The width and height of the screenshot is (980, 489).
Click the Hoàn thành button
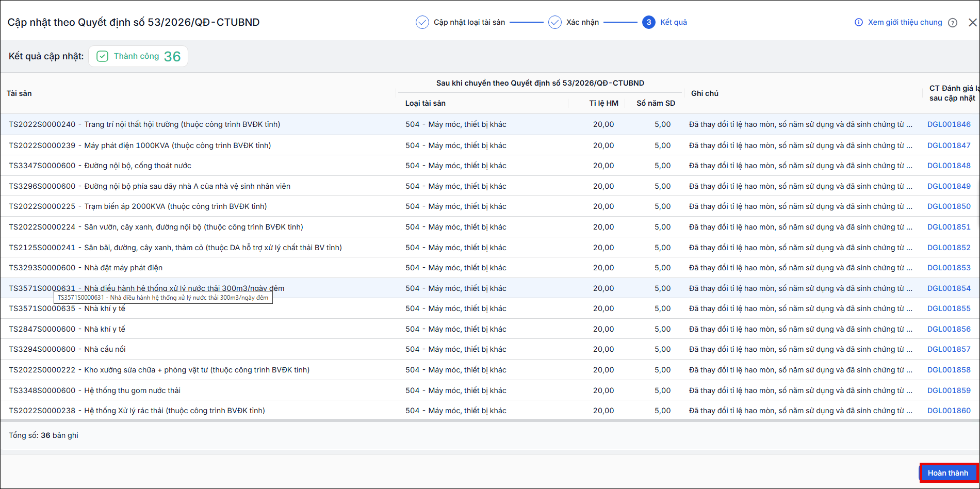[x=948, y=473]
